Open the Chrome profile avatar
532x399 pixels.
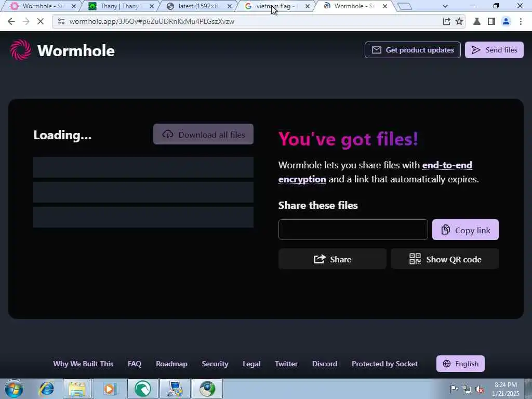pyautogui.click(x=506, y=21)
